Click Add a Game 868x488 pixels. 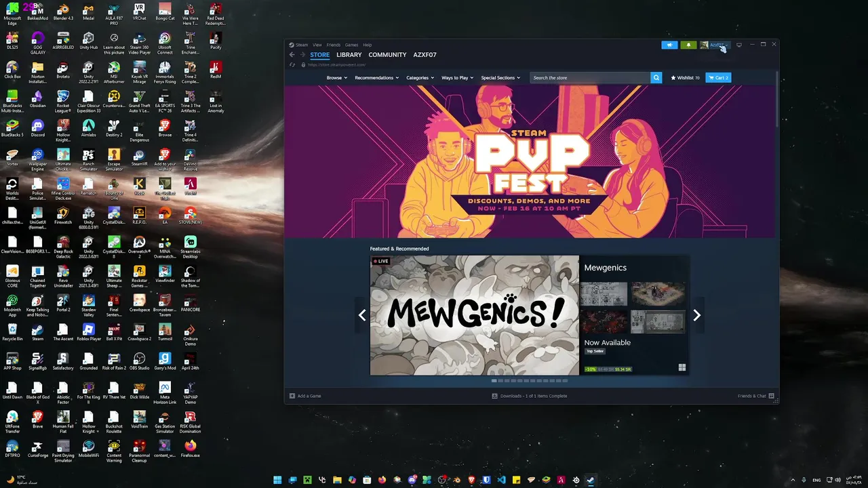pos(305,396)
